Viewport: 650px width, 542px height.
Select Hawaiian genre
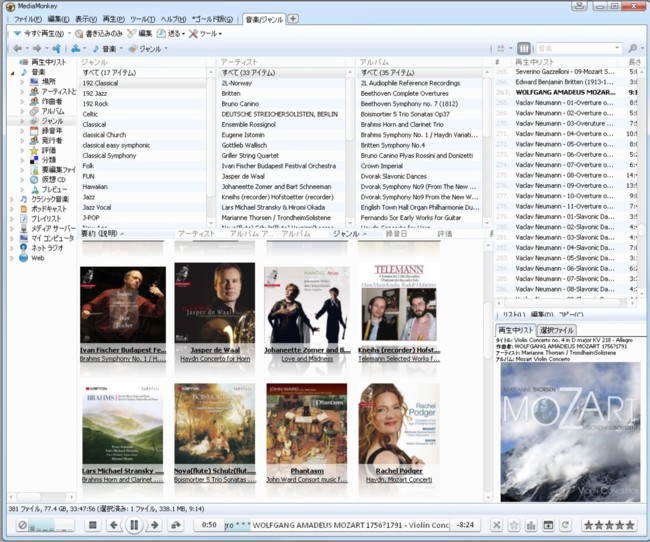143,187
